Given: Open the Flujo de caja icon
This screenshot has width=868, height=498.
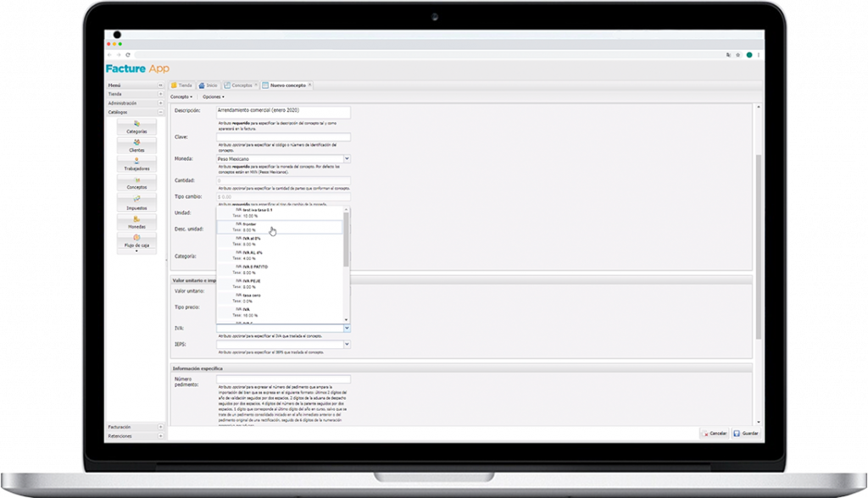Looking at the screenshot, I should tap(136, 241).
